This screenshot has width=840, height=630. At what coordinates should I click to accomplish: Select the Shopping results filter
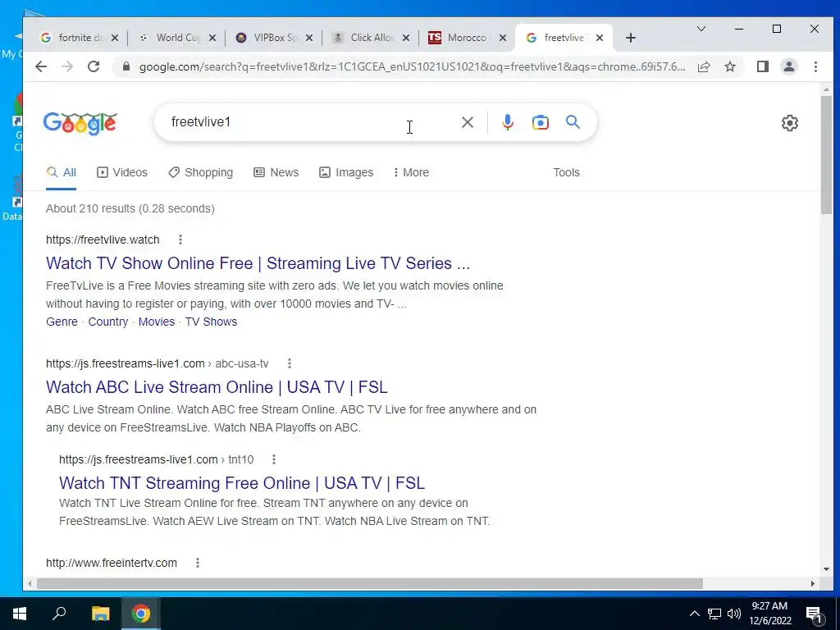pyautogui.click(x=201, y=172)
